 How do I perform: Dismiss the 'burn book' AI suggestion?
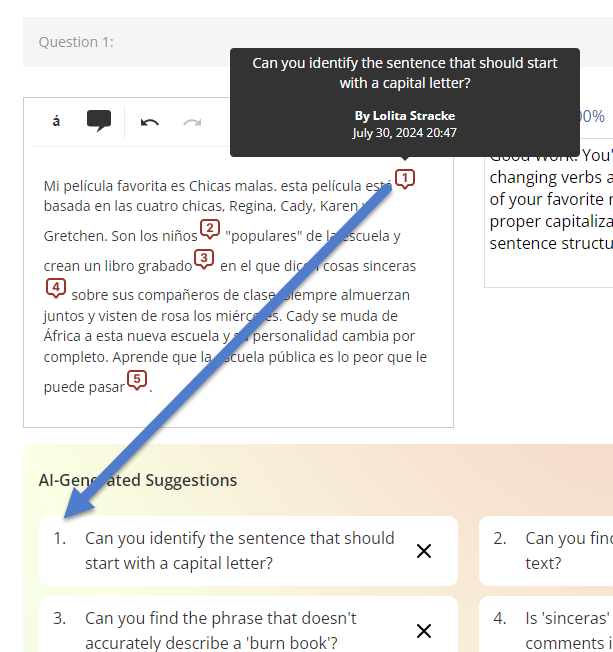pos(424,631)
